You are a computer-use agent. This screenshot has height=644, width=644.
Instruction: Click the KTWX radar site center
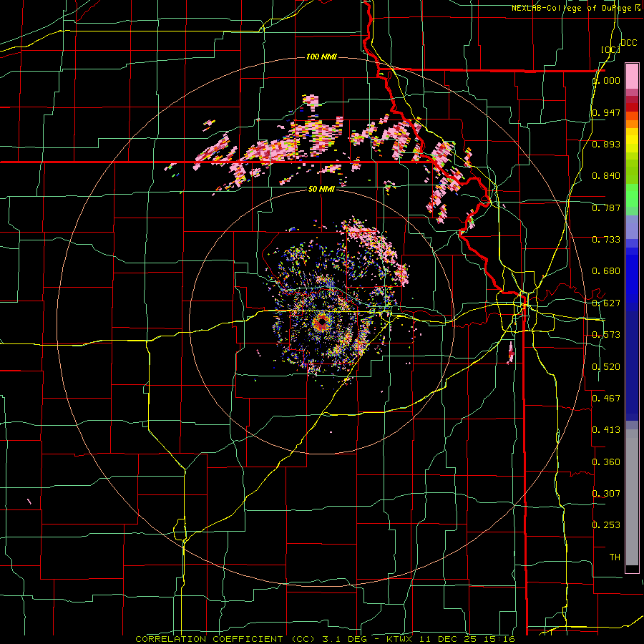(321, 321)
